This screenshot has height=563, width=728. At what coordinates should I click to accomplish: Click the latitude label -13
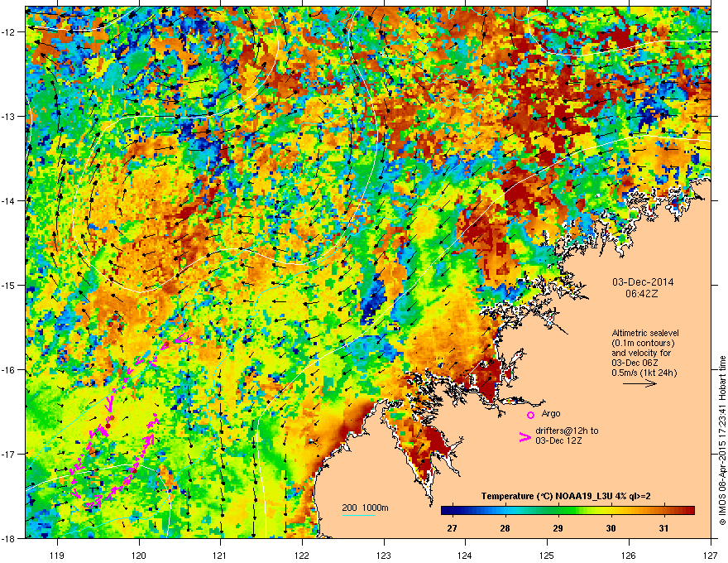(x=9, y=116)
